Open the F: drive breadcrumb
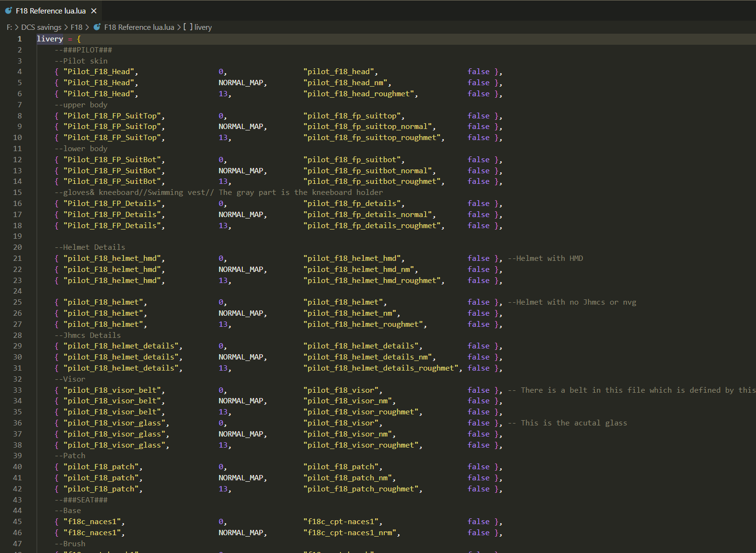The width and height of the screenshot is (756, 553). [9, 27]
